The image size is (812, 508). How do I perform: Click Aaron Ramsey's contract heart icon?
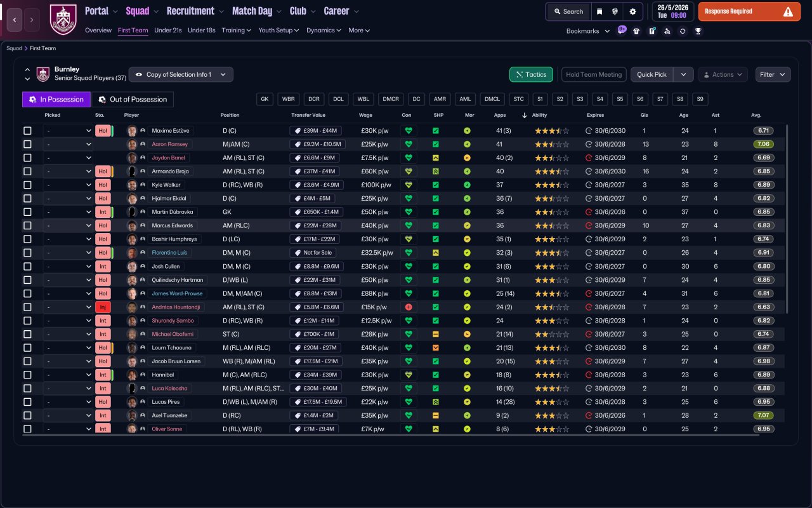click(x=409, y=144)
